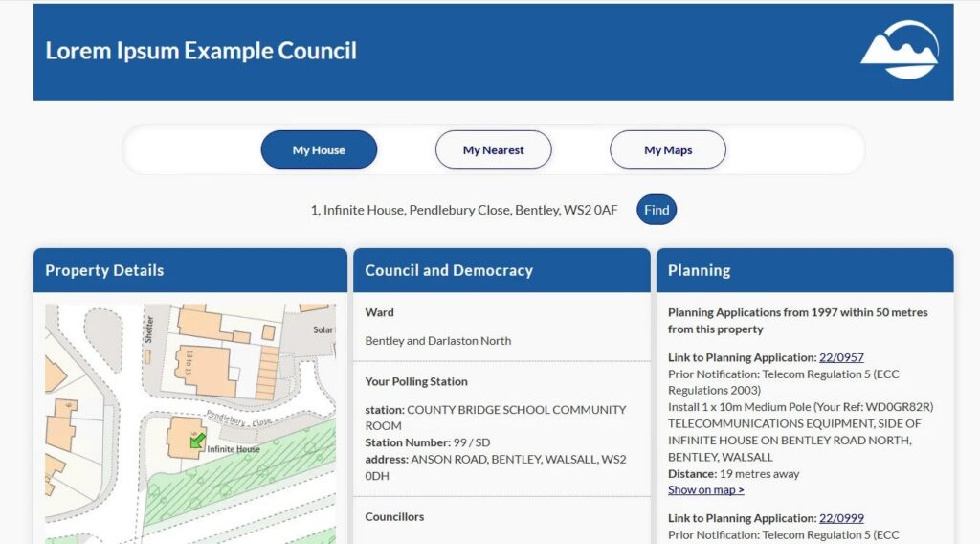980x544 pixels.
Task: Select the Councillors section heading
Action: click(x=394, y=517)
